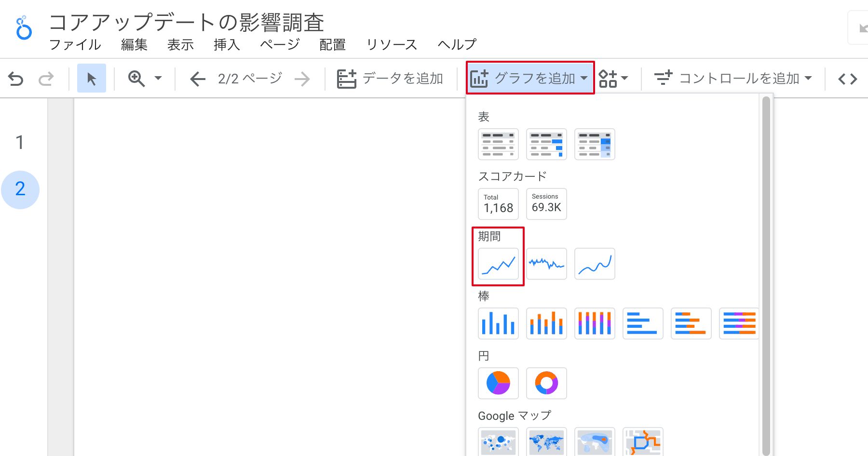Viewport: 868px width, 456px height.
Task: Switch to page 1 in sidebar
Action: [x=20, y=142]
